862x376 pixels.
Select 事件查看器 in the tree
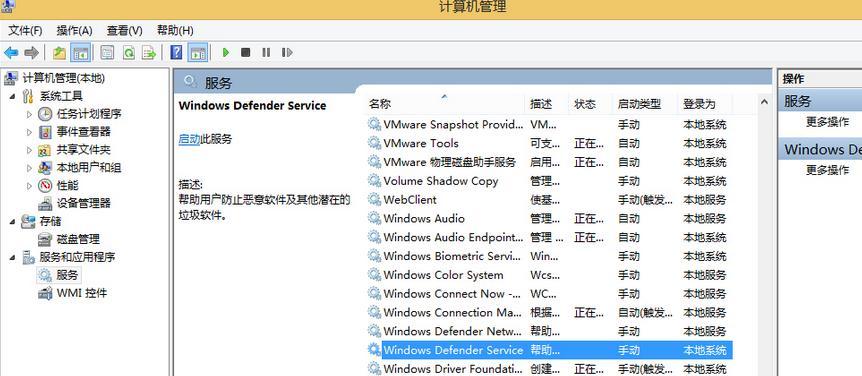click(84, 132)
